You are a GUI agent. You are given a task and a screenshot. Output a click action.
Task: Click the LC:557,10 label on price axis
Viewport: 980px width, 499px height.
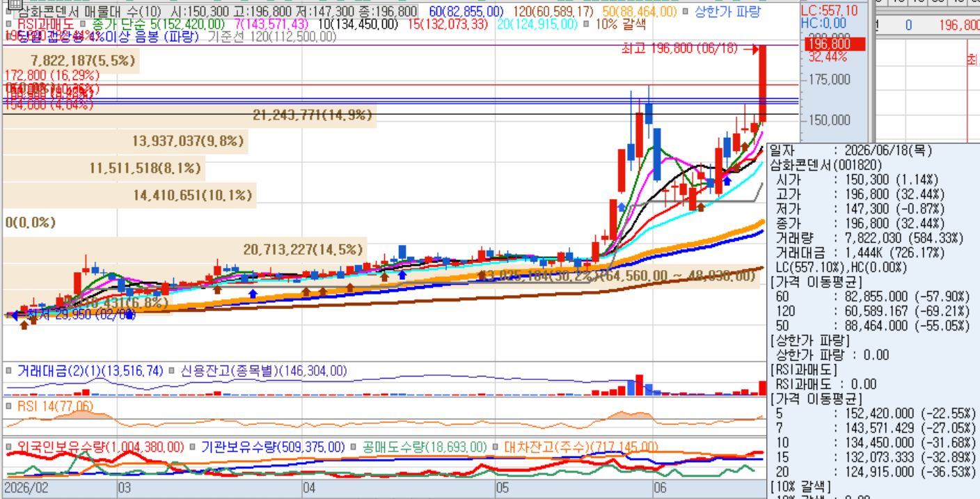pyautogui.click(x=830, y=10)
